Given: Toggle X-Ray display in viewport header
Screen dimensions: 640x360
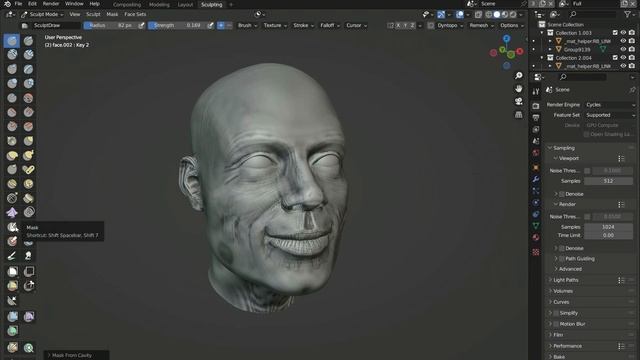Looking at the screenshot, I should [x=478, y=14].
